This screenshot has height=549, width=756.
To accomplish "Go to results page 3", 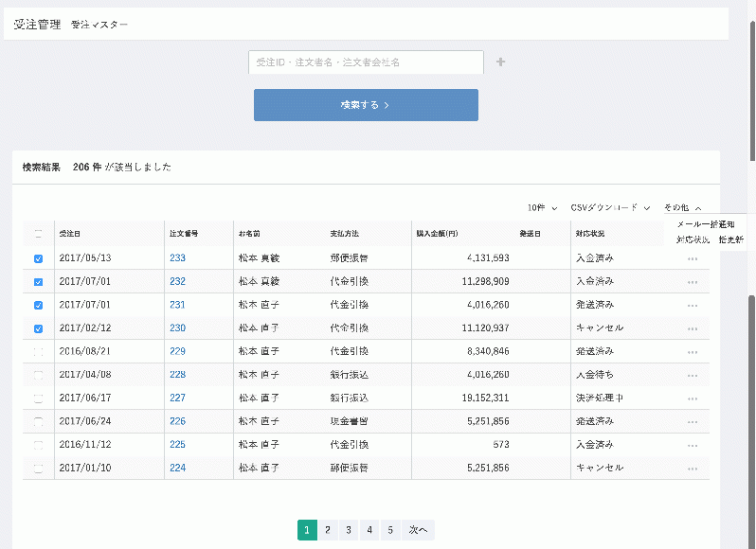I will tap(349, 530).
